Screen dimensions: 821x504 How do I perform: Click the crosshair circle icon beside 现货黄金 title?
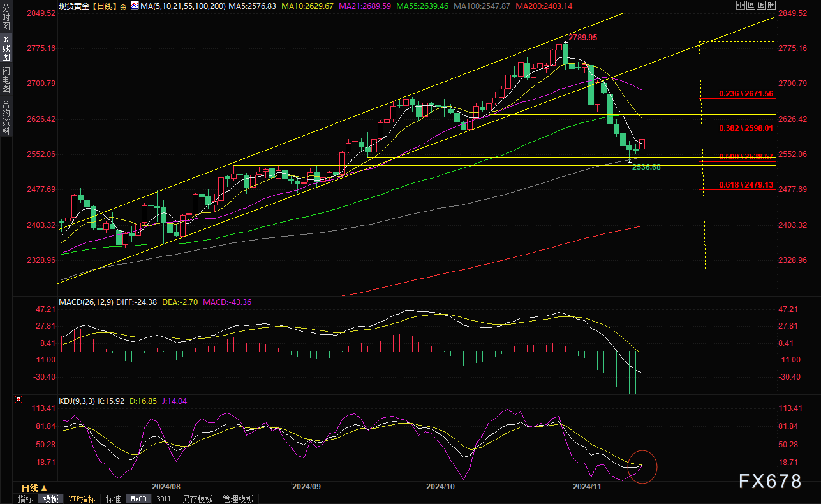123,6
